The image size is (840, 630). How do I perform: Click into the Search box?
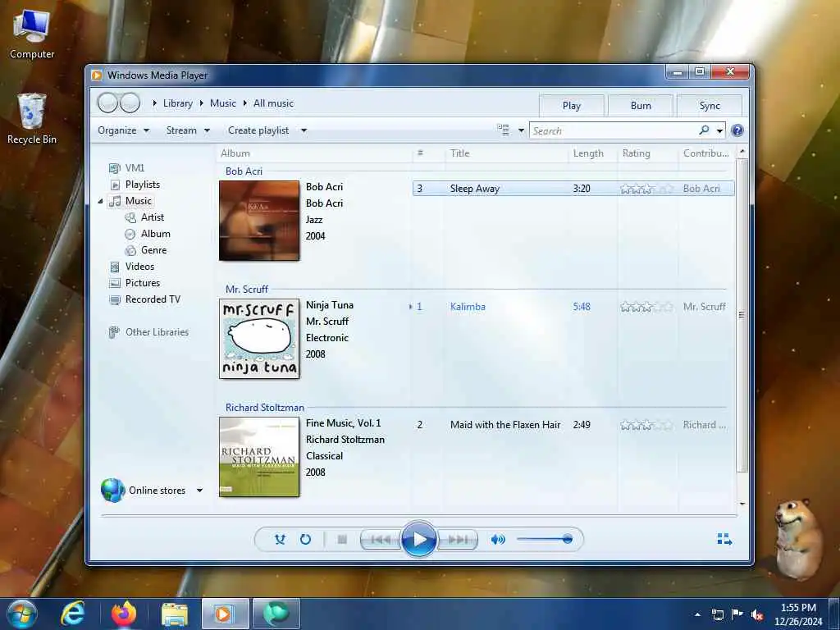pyautogui.click(x=614, y=130)
